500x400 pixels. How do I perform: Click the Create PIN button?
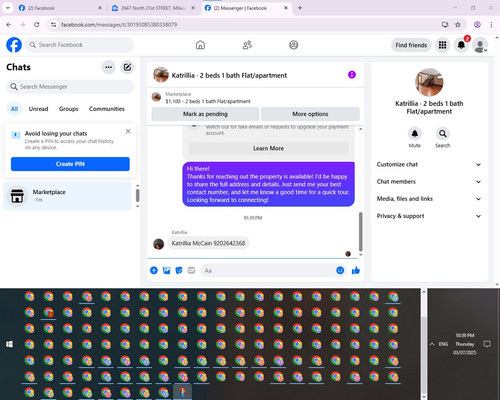70,164
